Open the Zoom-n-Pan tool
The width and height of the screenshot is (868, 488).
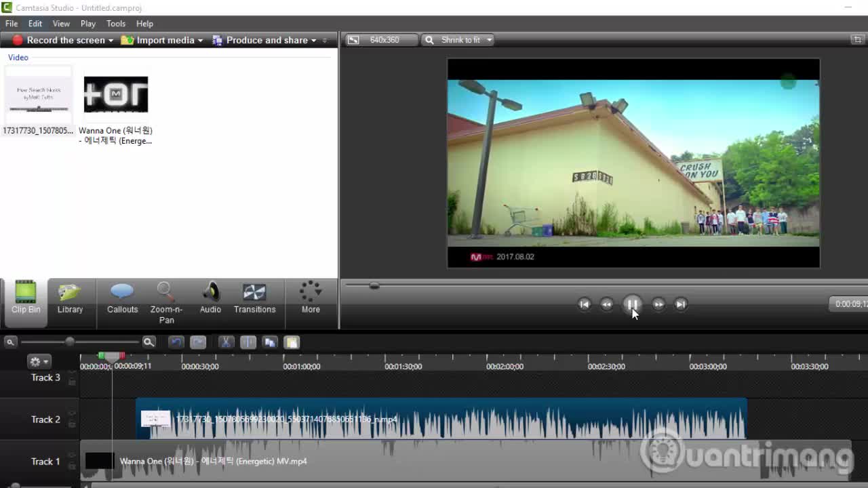tap(166, 302)
